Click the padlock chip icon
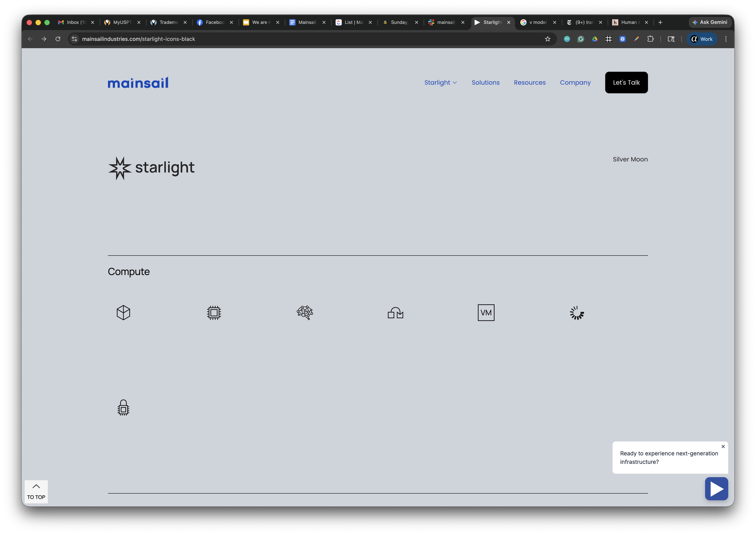The image size is (756, 535). click(123, 407)
